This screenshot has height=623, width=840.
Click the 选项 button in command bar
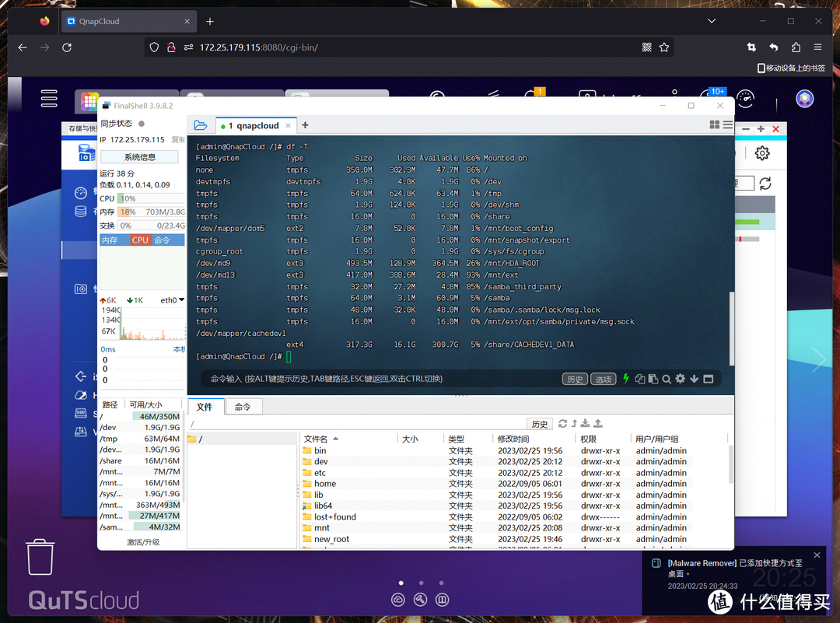[x=604, y=380]
